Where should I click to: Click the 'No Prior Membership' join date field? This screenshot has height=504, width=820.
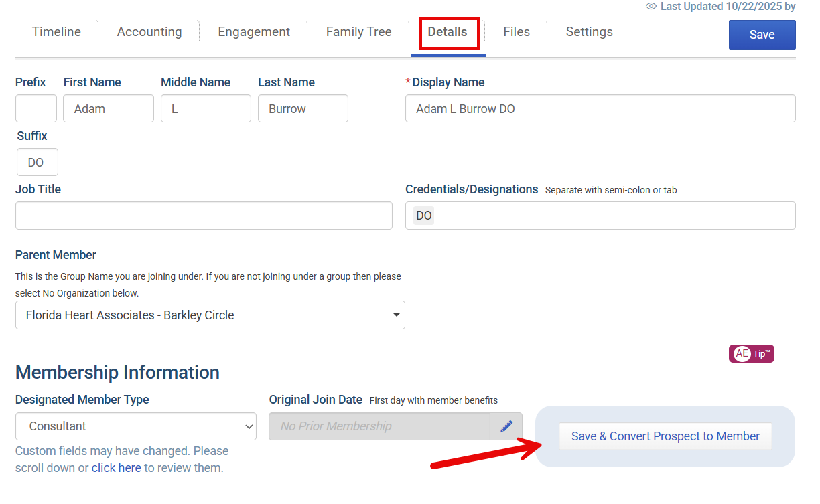tap(380, 426)
